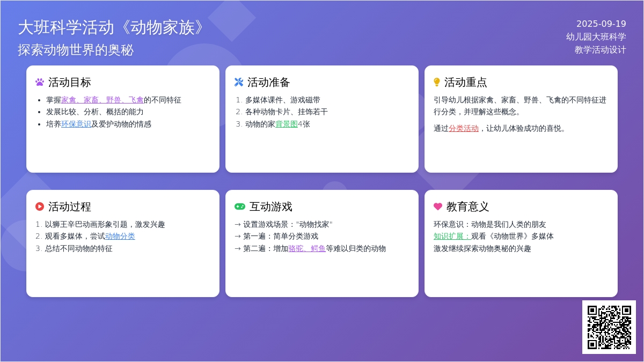Open the 家禽、家畜、野兽、飞禽 link
This screenshot has height=362, width=644.
[x=102, y=100]
